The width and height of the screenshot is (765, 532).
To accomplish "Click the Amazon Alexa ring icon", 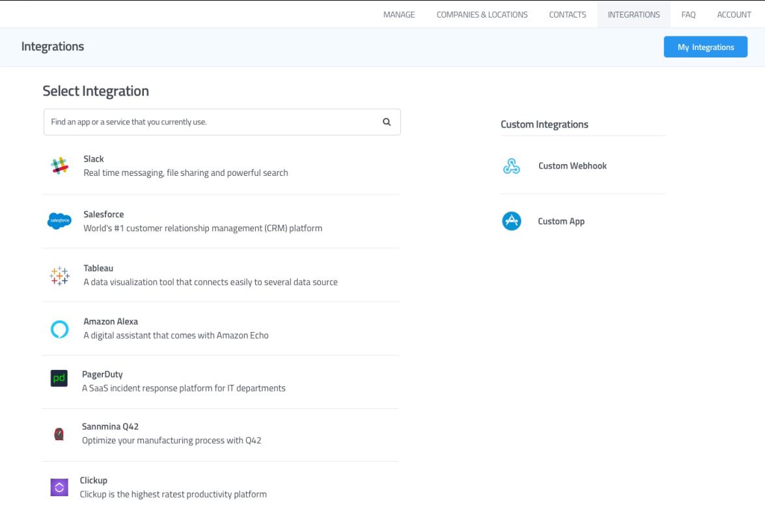I will pyautogui.click(x=59, y=329).
